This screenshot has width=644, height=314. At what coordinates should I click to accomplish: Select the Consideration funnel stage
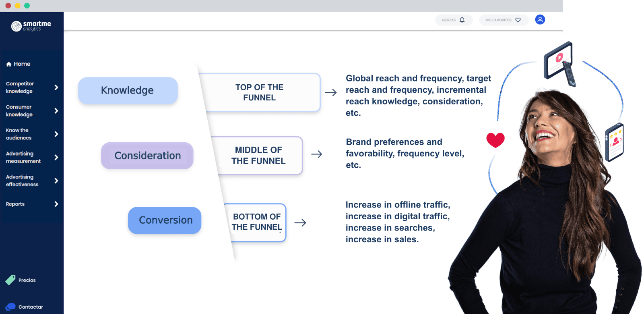(x=147, y=156)
